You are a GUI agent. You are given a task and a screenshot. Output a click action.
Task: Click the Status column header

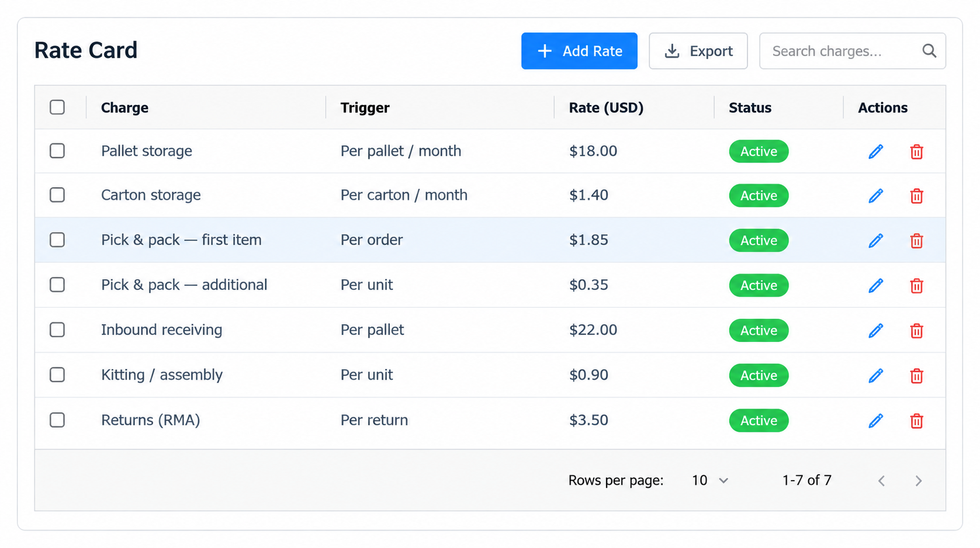[750, 107]
